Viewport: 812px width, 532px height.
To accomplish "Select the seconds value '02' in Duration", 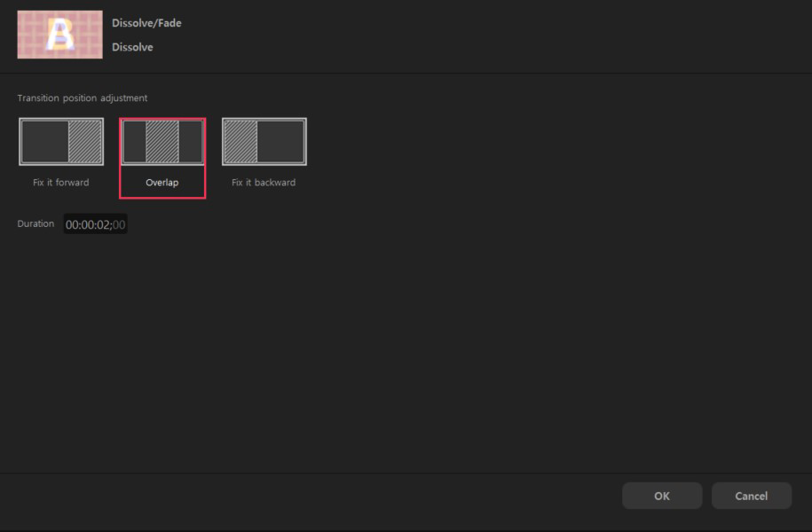I will [103, 225].
